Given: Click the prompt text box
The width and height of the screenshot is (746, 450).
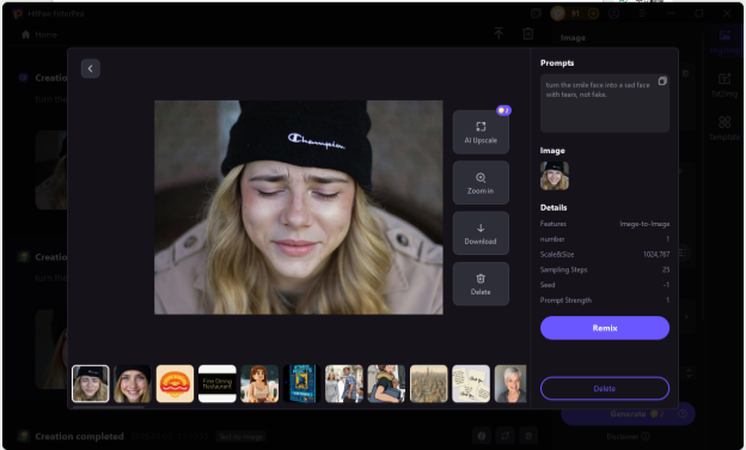Looking at the screenshot, I should (x=604, y=103).
